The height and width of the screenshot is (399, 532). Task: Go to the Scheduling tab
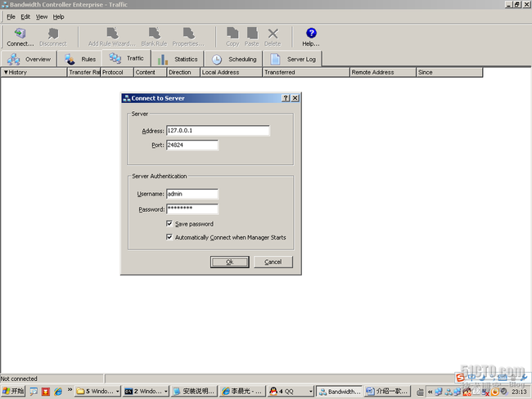[234, 59]
